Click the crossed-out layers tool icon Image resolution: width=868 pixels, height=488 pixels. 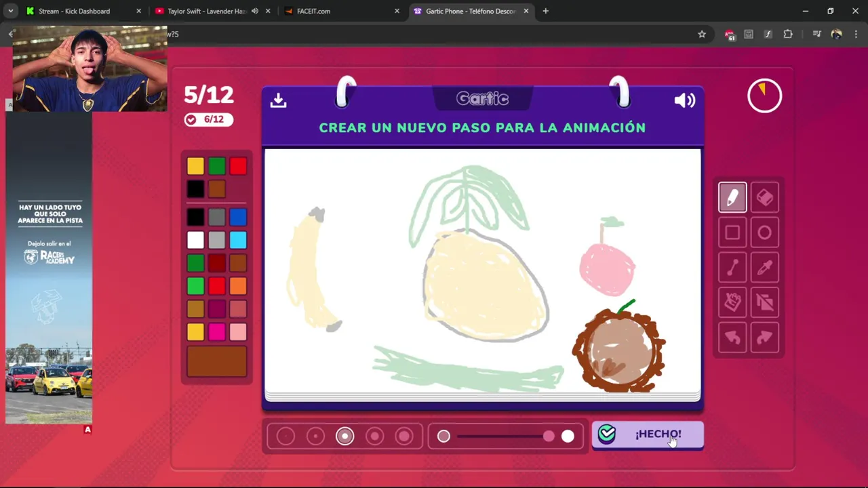(765, 302)
